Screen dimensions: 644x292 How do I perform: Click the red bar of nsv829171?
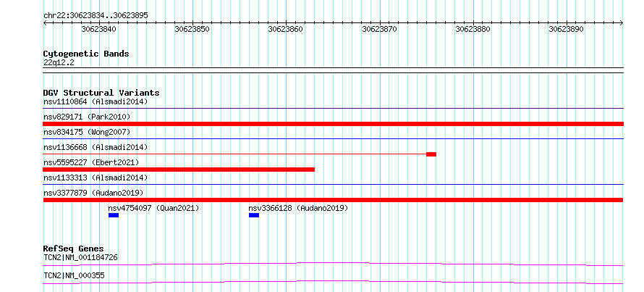333,124
